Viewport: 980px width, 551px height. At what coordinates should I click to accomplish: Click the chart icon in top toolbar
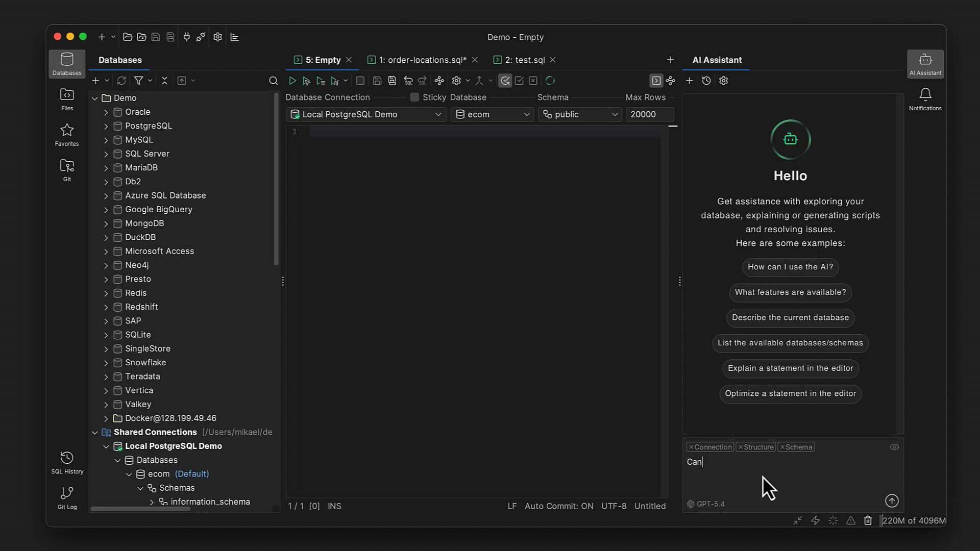click(235, 37)
